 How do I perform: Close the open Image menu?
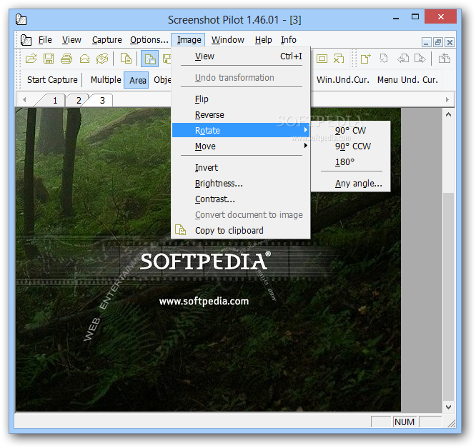tap(189, 40)
